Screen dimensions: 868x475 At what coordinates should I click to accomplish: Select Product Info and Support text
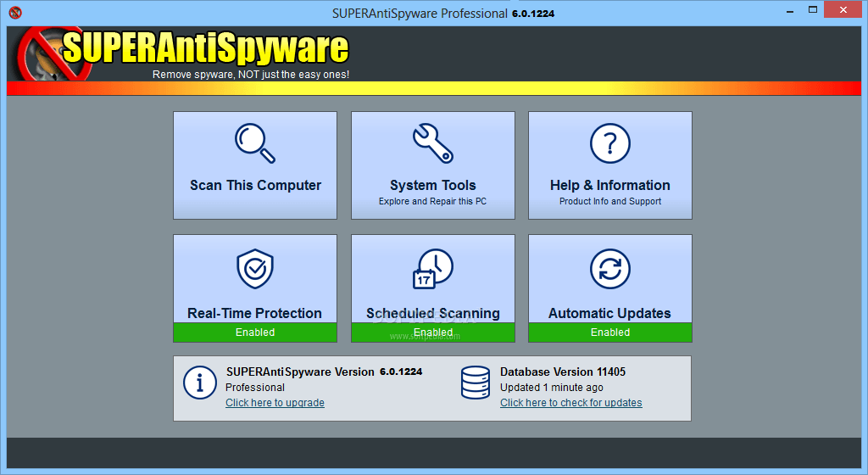point(610,201)
